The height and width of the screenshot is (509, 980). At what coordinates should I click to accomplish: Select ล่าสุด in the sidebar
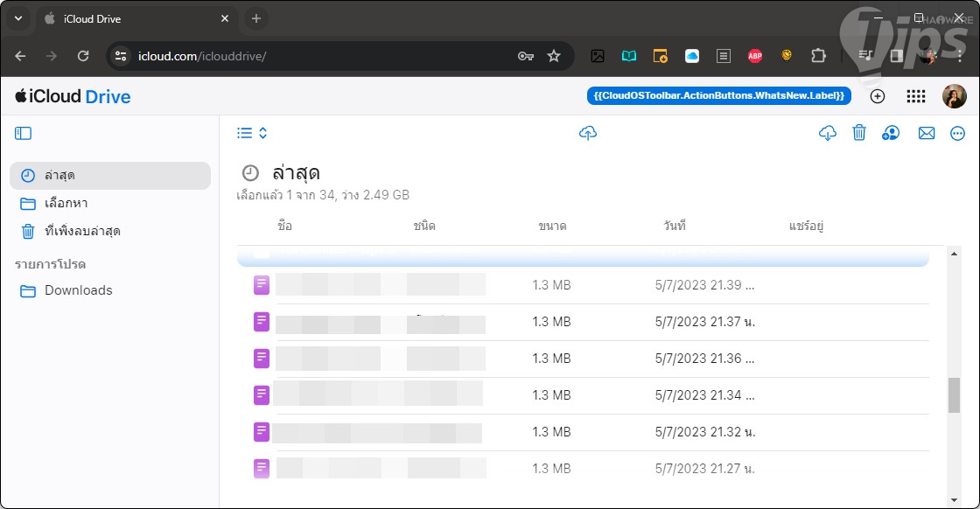(110, 175)
